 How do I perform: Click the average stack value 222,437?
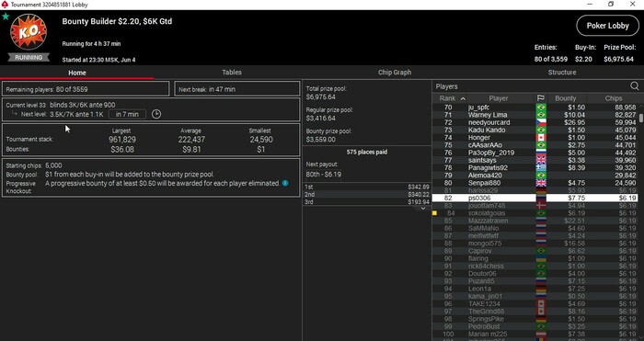[191, 140]
